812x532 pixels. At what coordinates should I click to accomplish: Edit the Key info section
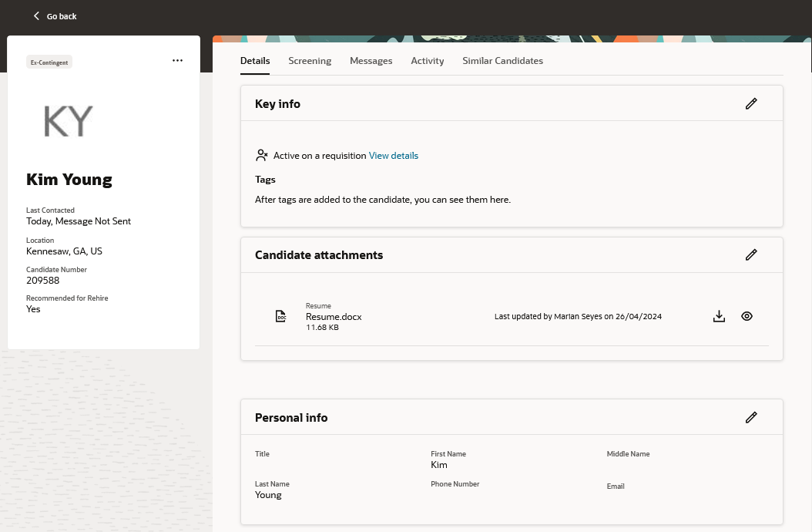pos(751,104)
